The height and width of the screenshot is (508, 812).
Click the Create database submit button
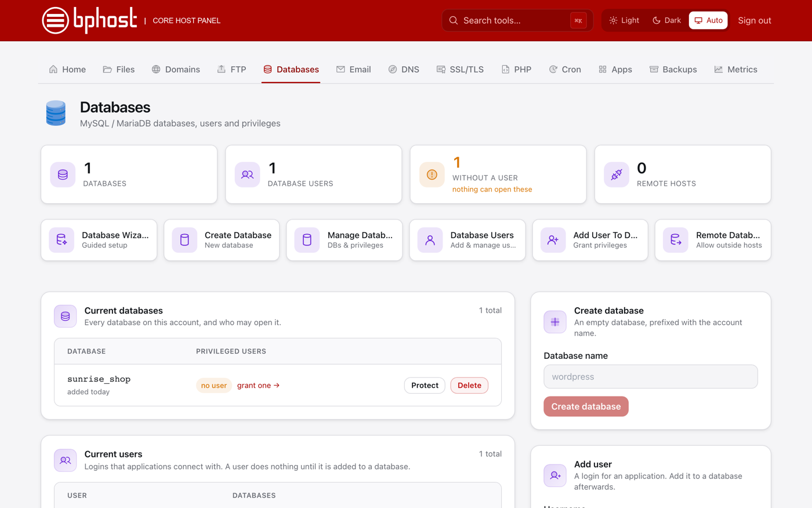coord(586,406)
